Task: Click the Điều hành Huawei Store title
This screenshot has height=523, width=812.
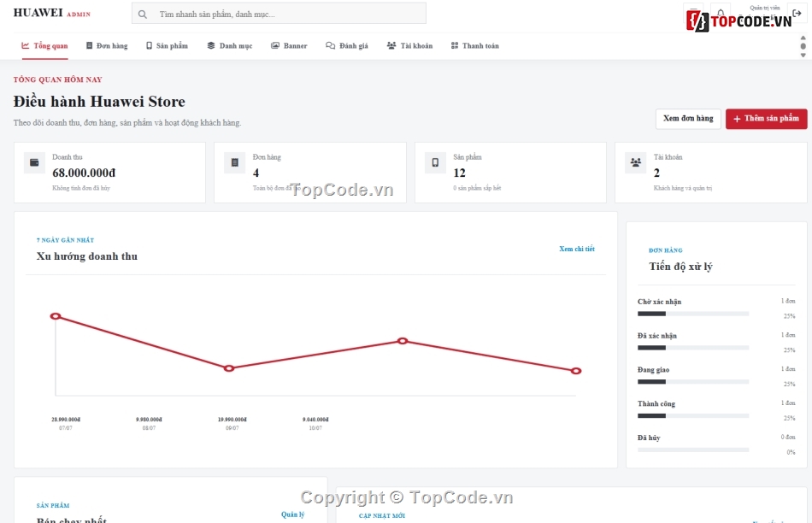Action: (x=99, y=102)
